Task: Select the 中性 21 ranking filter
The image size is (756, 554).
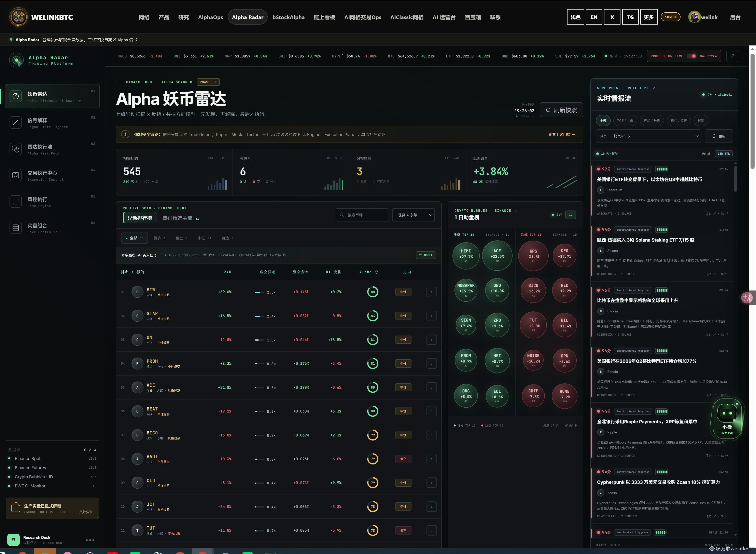Action: [x=204, y=238]
